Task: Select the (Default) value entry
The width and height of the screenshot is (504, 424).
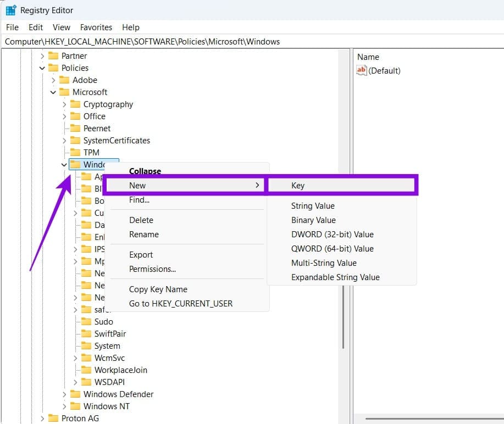Action: [384, 71]
